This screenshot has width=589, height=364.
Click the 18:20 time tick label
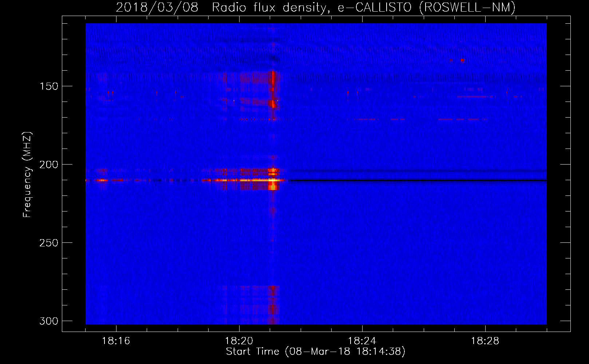(239, 341)
